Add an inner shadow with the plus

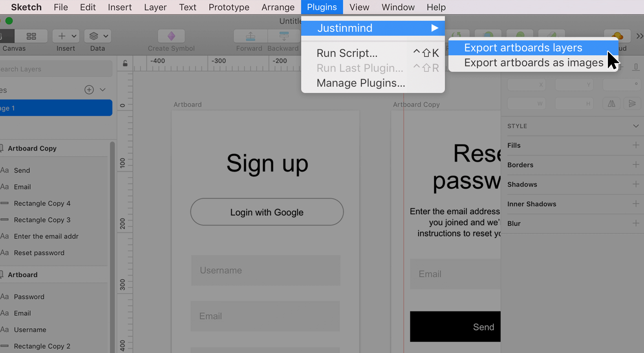click(636, 204)
